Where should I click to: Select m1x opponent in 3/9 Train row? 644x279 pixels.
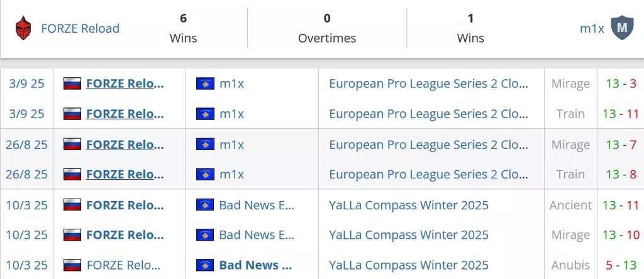point(231,114)
